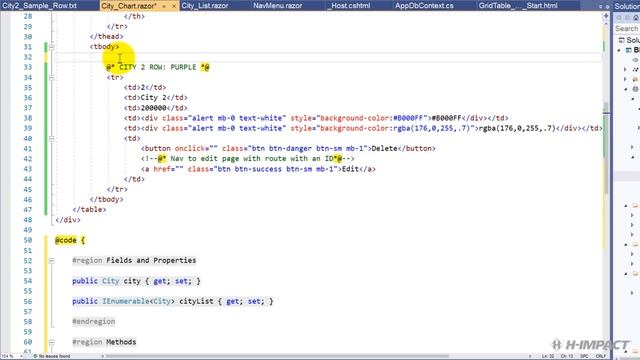Expand the Properties folder in Solution Explorer

click(626, 79)
